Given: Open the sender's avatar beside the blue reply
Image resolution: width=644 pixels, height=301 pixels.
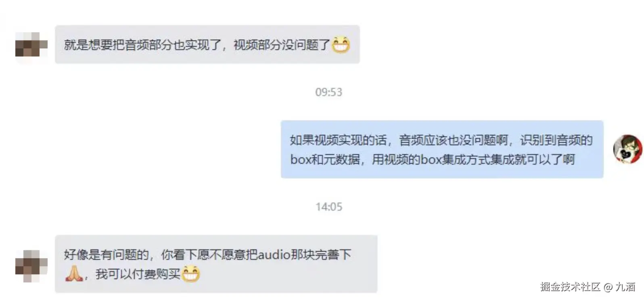Looking at the screenshot, I should point(627,149).
